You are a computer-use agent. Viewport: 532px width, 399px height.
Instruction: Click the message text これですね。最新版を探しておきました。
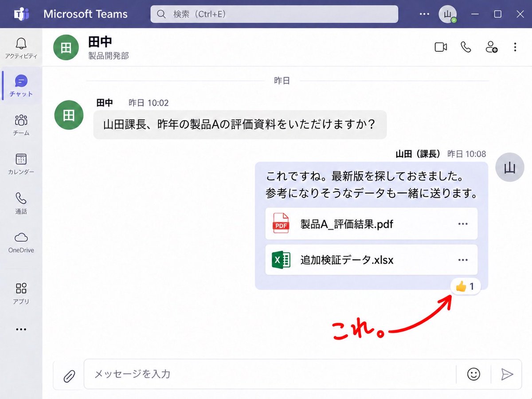click(x=364, y=176)
